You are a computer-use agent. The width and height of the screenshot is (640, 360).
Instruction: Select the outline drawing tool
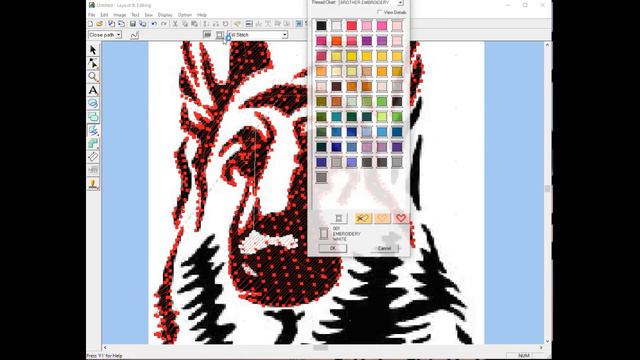coord(93,131)
